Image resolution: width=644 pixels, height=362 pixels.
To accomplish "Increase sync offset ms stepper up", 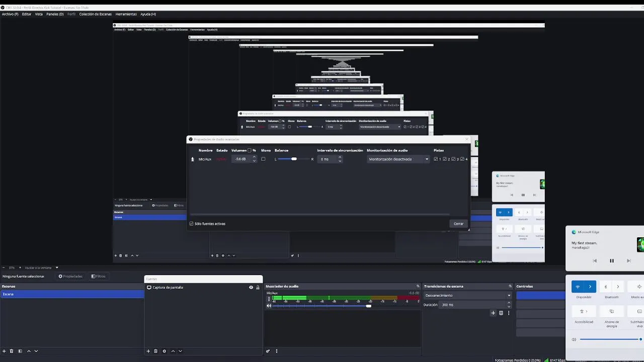I will (340, 157).
